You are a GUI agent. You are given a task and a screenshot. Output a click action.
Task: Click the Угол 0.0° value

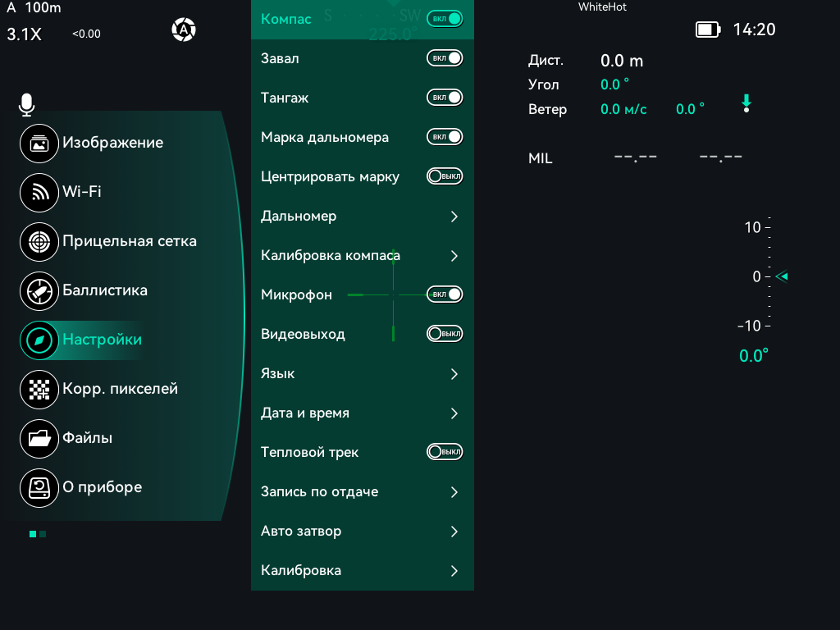[615, 84]
